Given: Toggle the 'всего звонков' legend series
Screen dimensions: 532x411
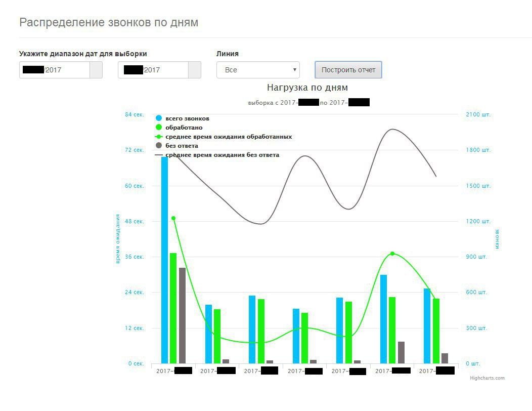Looking at the screenshot, I should pos(183,118).
